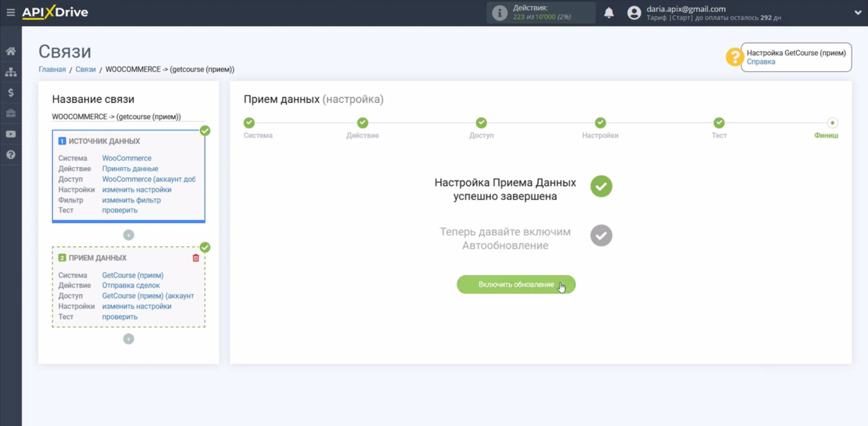Image resolution: width=868 pixels, height=426 pixels.
Task: Go to Доступ step marker
Action: 482,123
